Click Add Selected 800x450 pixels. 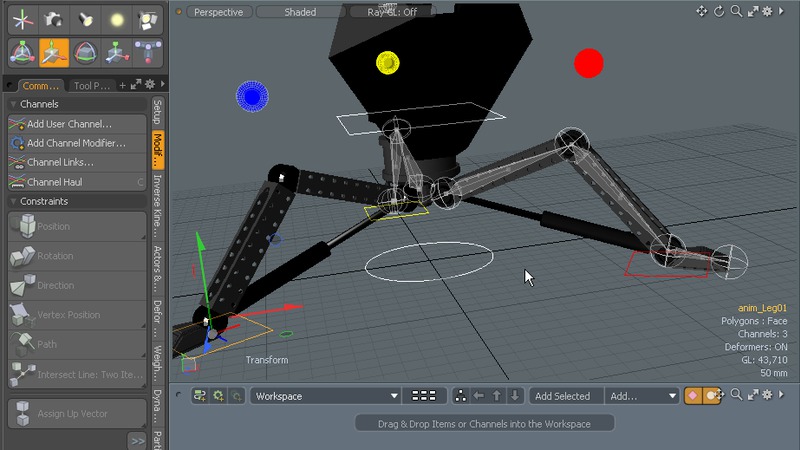(x=562, y=396)
